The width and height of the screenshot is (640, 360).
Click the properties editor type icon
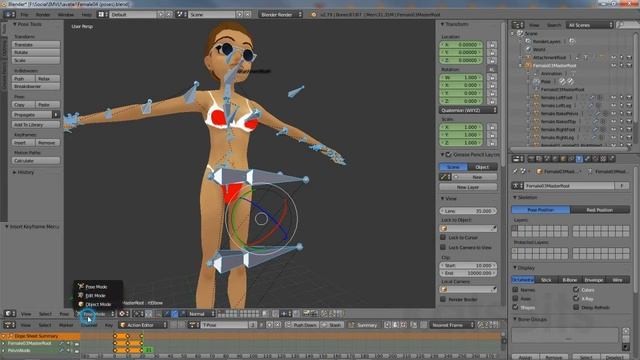518,159
